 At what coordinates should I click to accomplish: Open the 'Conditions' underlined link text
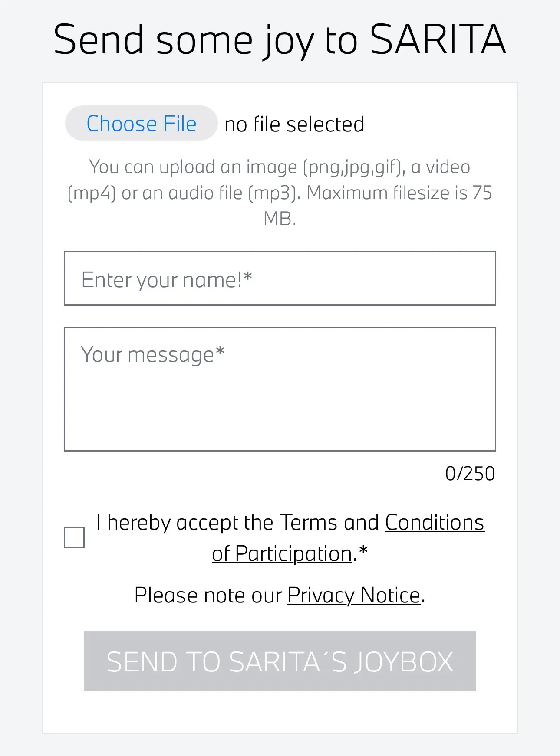coord(435,522)
